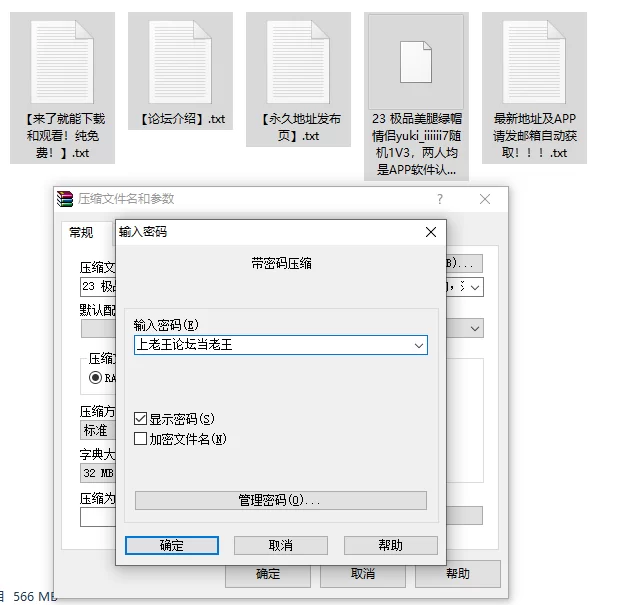Close the 输入密码 dialog

[431, 232]
